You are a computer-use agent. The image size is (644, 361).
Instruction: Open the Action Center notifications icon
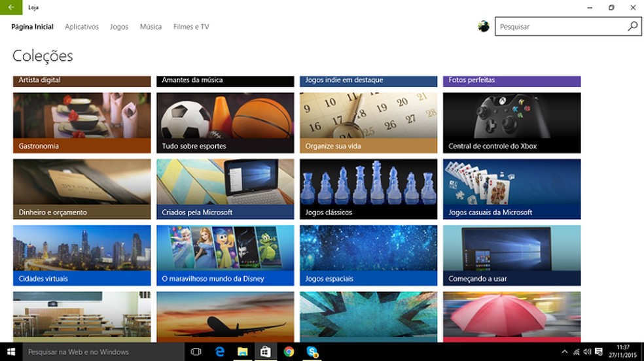(599, 352)
